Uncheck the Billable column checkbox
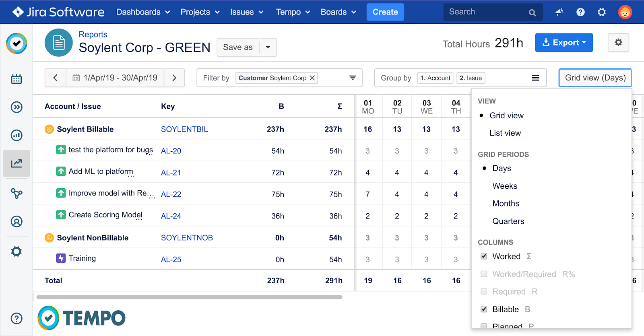 pyautogui.click(x=484, y=309)
